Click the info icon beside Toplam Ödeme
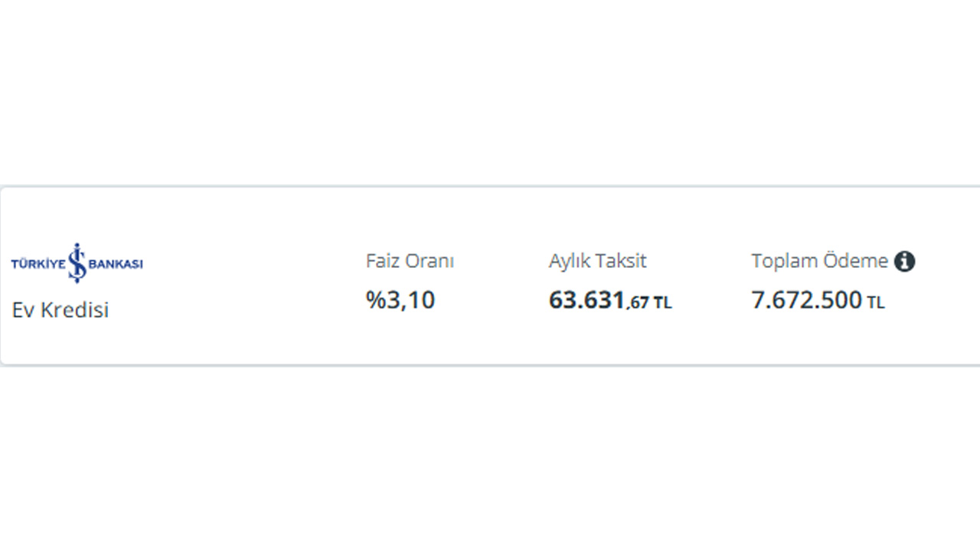The height and width of the screenshot is (551, 980). coord(904,262)
